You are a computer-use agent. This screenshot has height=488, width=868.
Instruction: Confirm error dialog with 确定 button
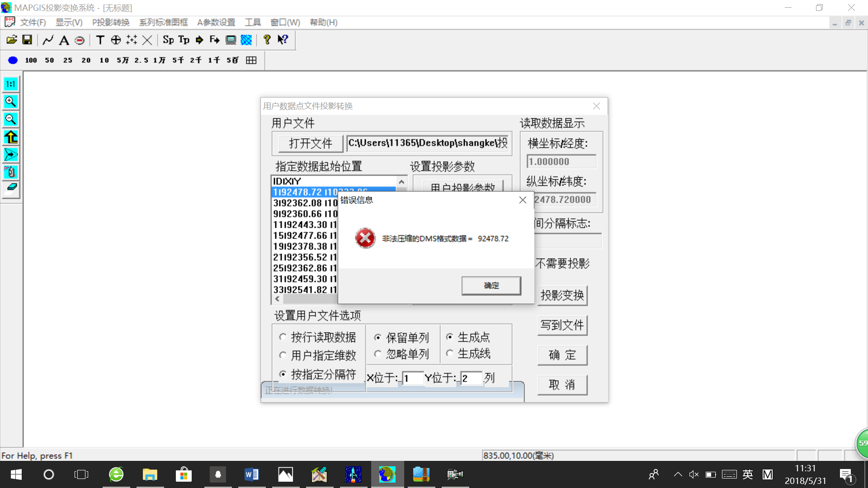pos(491,286)
